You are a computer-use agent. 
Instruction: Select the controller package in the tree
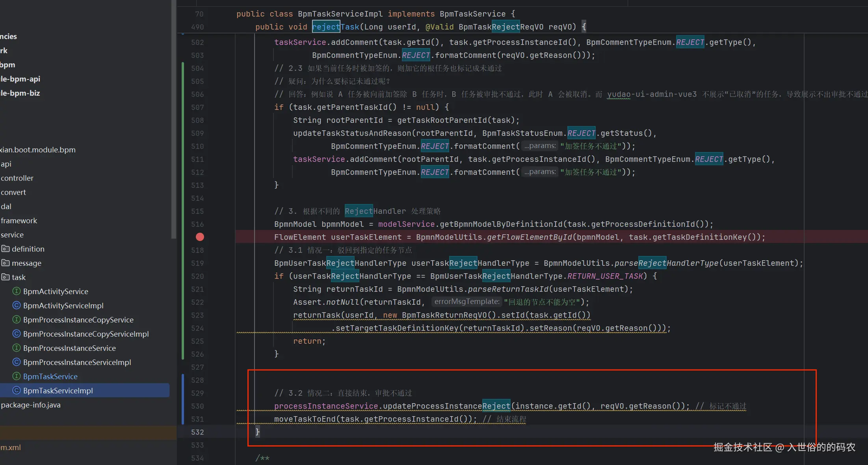[17, 178]
